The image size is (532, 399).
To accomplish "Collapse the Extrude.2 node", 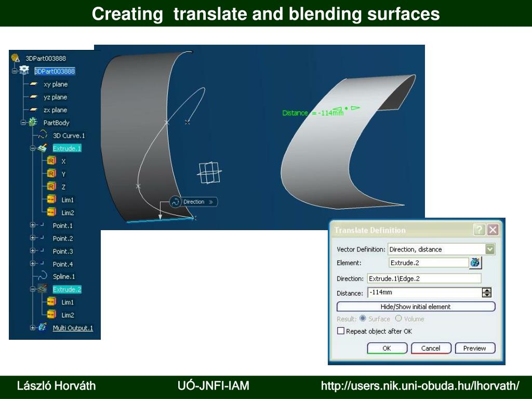I will (x=33, y=289).
